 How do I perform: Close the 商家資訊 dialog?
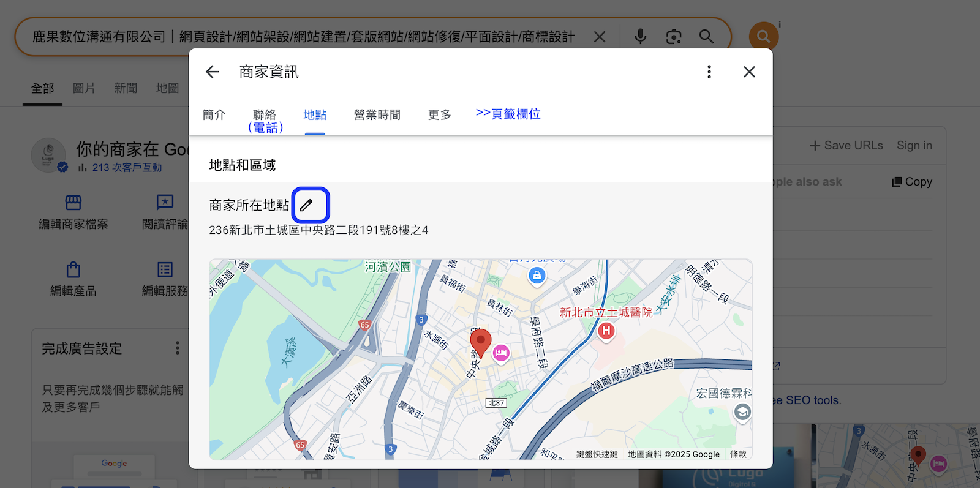[749, 72]
